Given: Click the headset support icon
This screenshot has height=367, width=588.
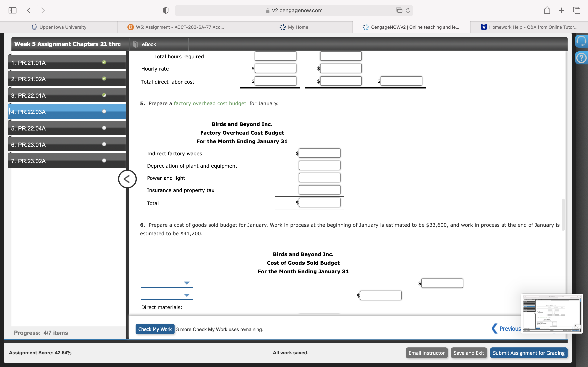Looking at the screenshot, I should click(581, 41).
